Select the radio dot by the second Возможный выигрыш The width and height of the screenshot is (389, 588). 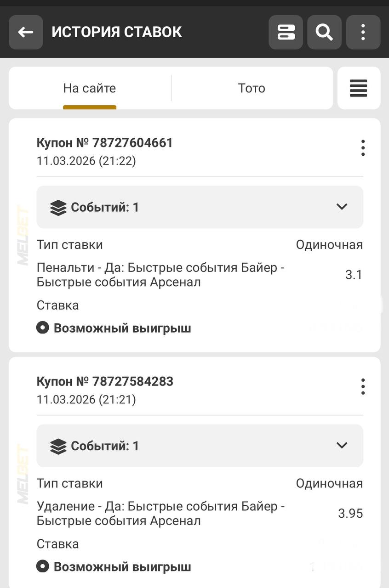point(43,567)
